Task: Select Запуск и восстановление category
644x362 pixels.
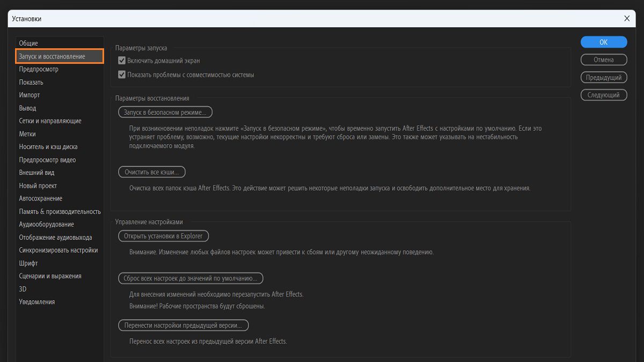Action: [x=60, y=56]
